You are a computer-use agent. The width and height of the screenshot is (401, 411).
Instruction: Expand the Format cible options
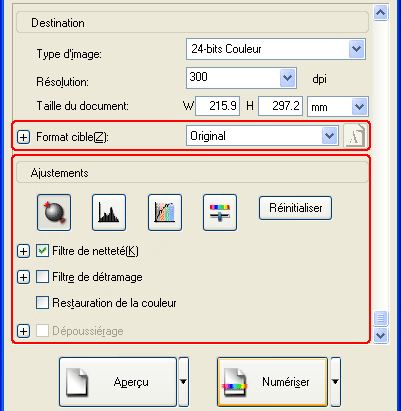(x=23, y=137)
